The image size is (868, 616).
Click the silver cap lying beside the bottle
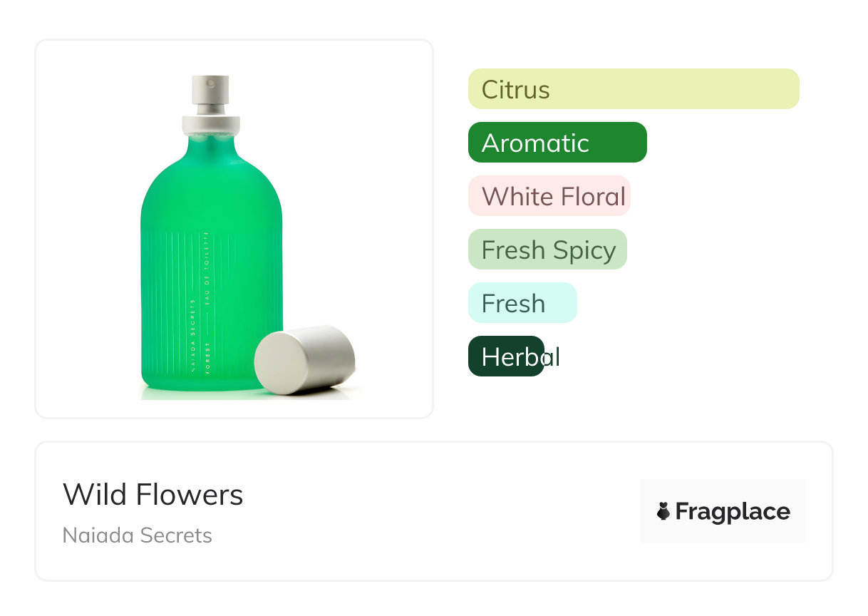click(305, 359)
